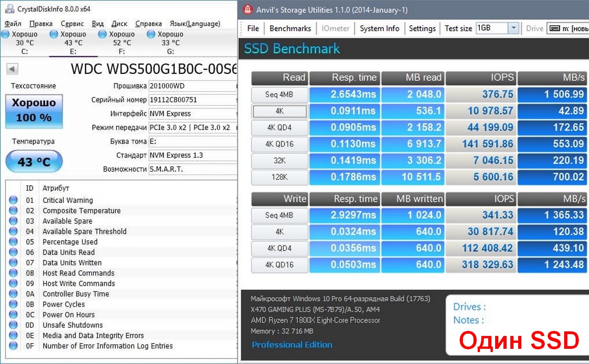
Task: Open the Вид menu
Action: click(98, 23)
